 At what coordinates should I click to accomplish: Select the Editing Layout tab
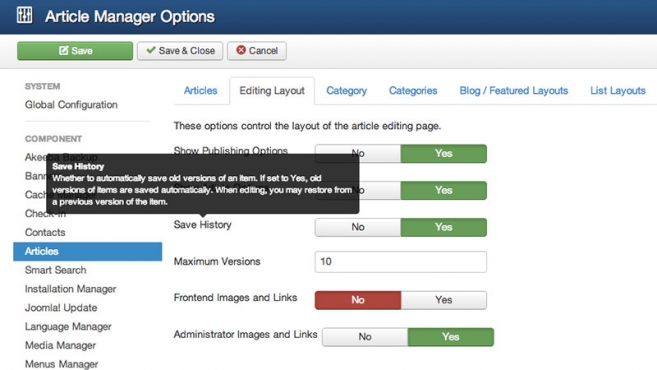tap(272, 91)
